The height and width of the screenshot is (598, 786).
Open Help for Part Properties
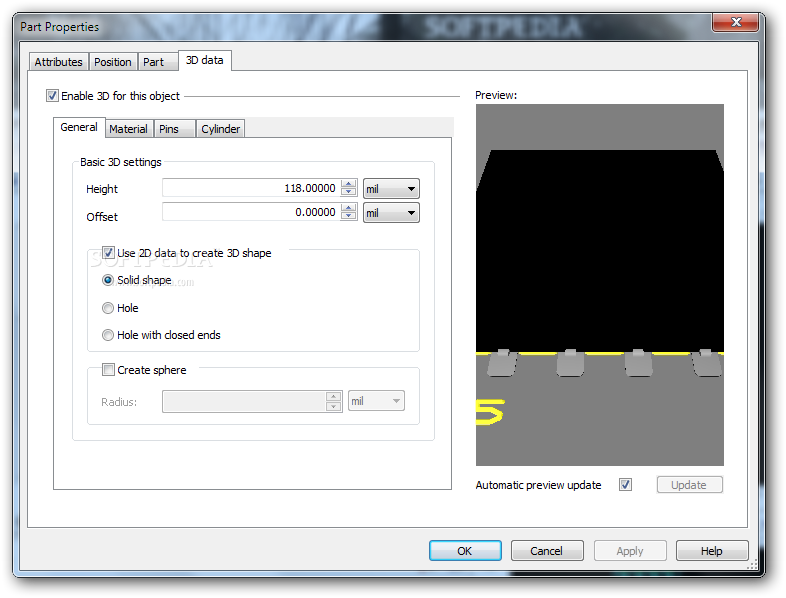point(712,551)
